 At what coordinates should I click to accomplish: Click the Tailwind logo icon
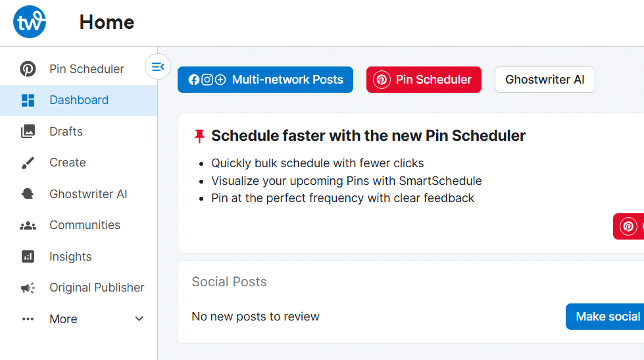click(30, 22)
